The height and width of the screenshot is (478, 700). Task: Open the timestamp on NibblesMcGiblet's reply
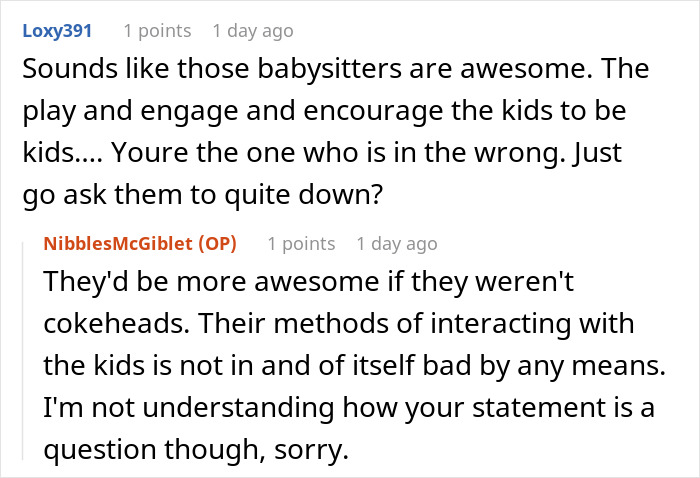(x=397, y=244)
